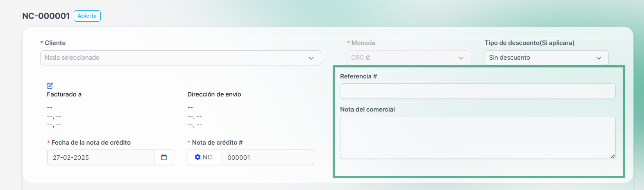This screenshot has width=644, height=190.
Task: Click the chevron arrow in Cliente selector
Action: [311, 58]
